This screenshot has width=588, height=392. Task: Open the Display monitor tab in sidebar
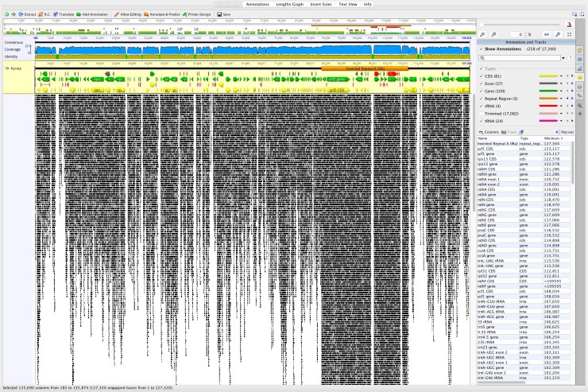(x=580, y=60)
